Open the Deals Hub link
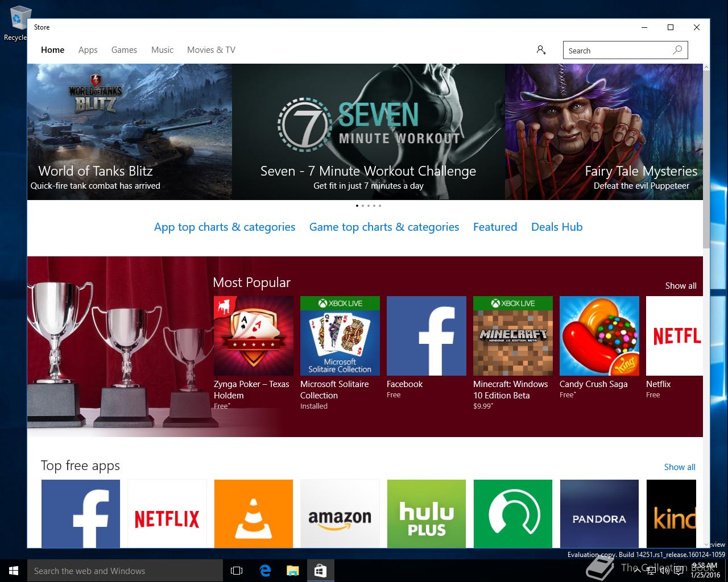 coord(557,227)
